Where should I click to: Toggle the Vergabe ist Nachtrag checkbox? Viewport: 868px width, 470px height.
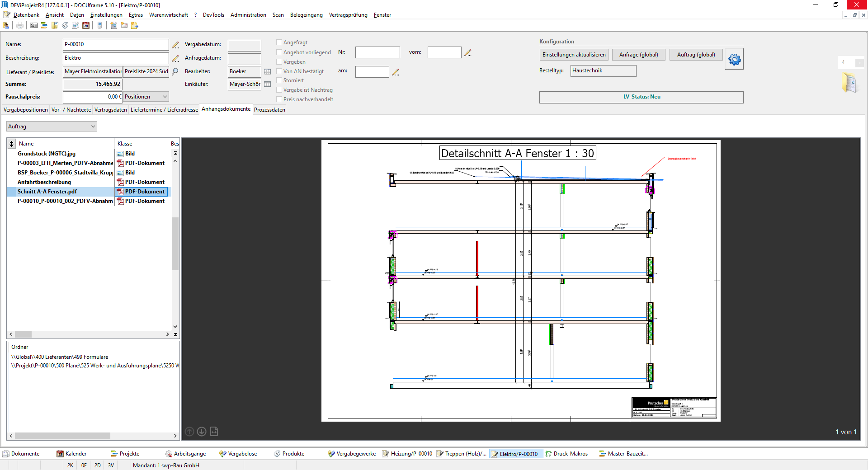point(279,90)
